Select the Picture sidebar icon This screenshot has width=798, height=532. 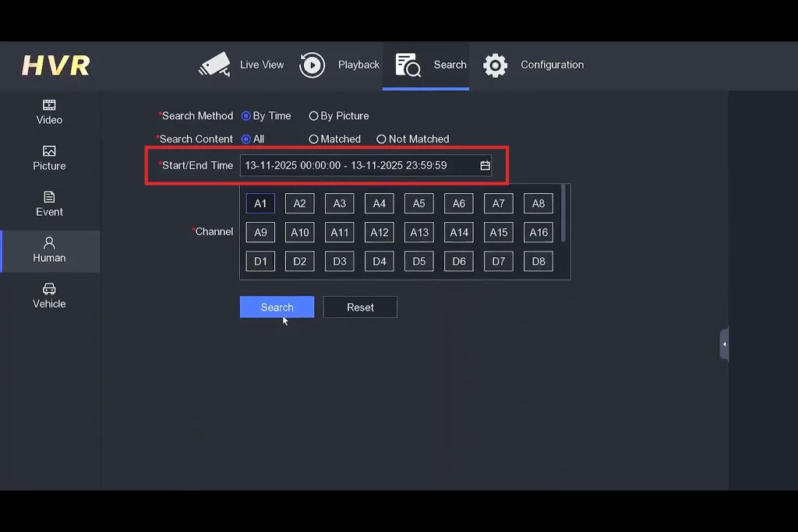pyautogui.click(x=48, y=159)
